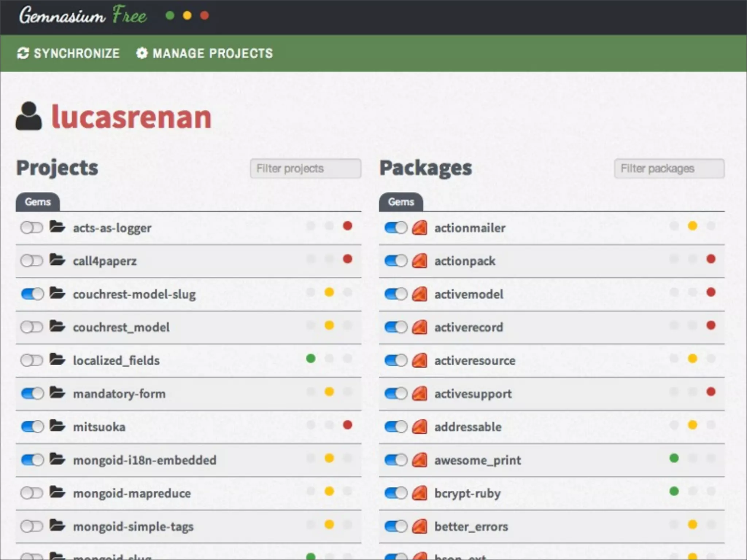Click the ruby gem icon beside activesupport
The width and height of the screenshot is (747, 560).
coord(419,393)
